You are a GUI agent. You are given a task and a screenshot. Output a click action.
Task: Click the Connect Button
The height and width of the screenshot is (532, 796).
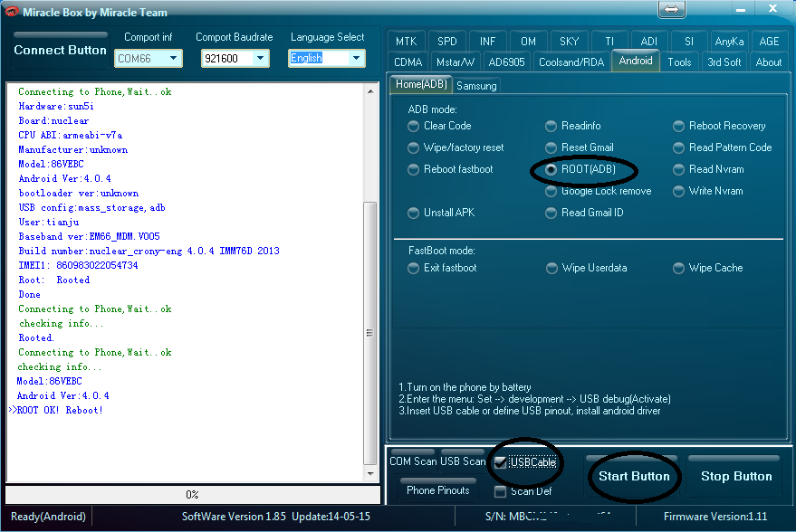pyautogui.click(x=60, y=50)
